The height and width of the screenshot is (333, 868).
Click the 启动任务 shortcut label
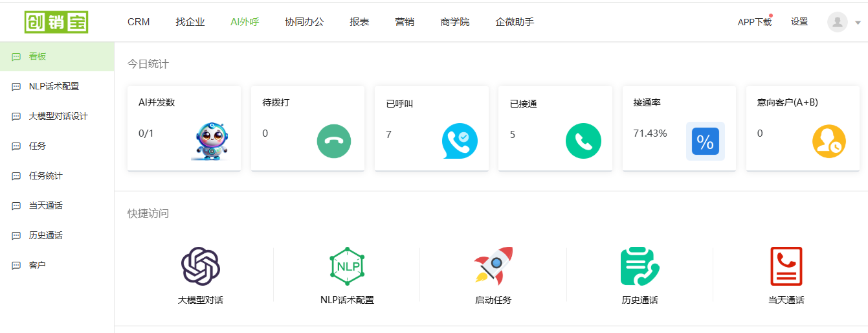tap(493, 300)
